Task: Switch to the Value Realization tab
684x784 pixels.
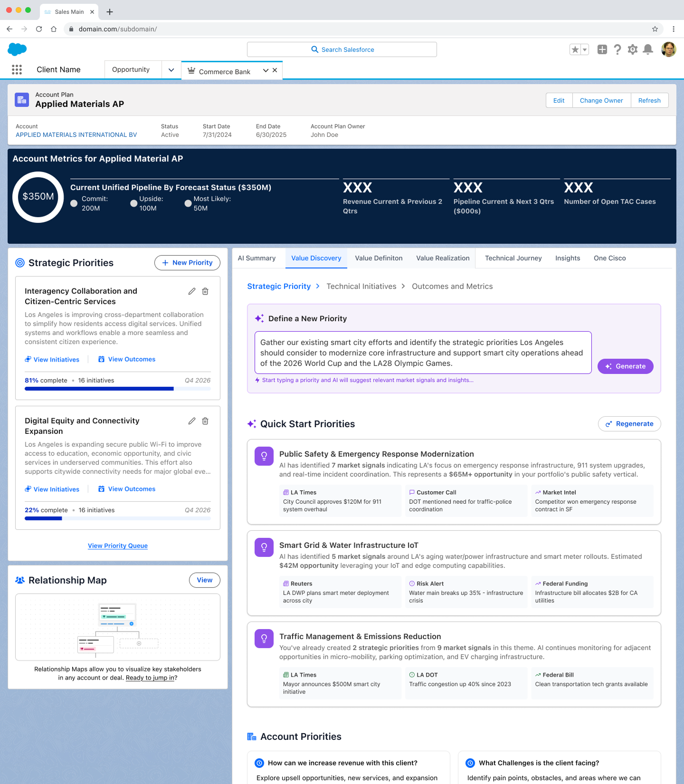Action: coord(443,258)
